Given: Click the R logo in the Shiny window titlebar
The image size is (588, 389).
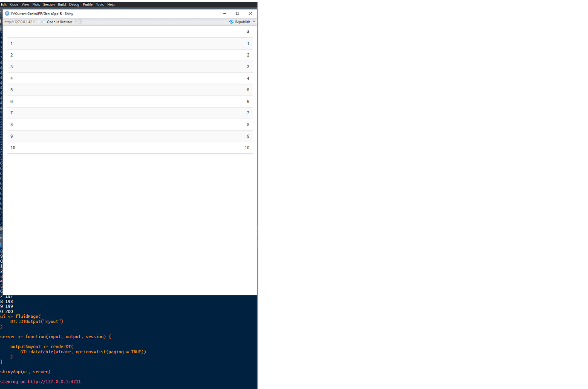Looking at the screenshot, I should (6, 13).
